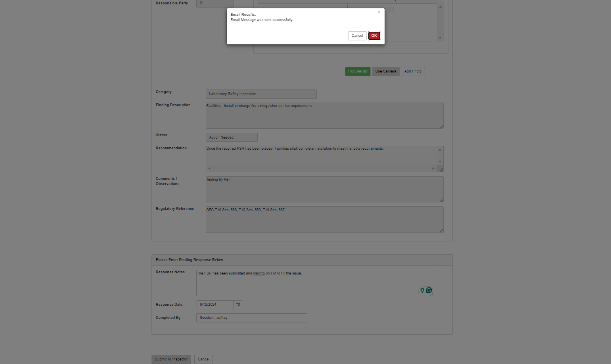
Task: Click Recommendation scroll down arrow
Action: pos(440,162)
